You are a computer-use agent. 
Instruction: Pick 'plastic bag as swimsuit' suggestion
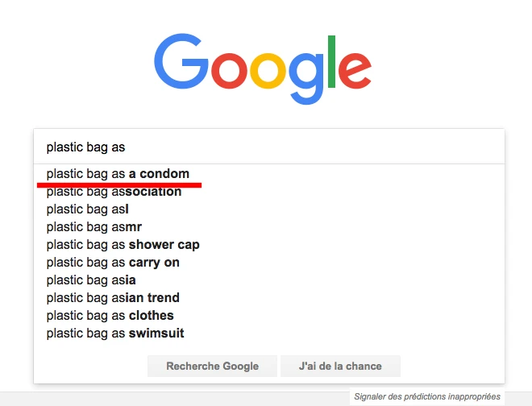click(115, 333)
